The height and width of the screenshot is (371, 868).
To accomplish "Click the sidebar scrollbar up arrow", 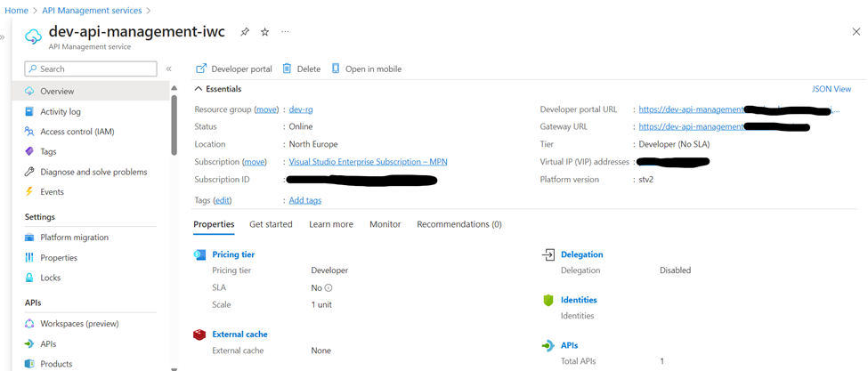I will [174, 88].
